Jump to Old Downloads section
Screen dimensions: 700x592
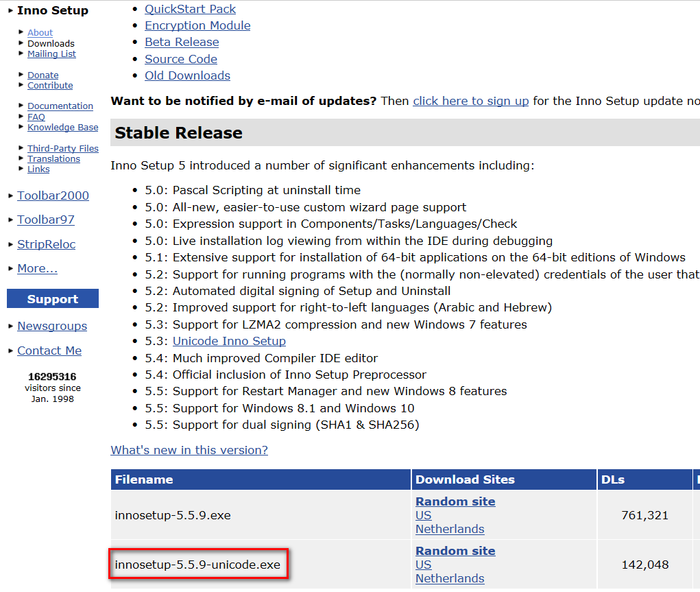coord(187,75)
